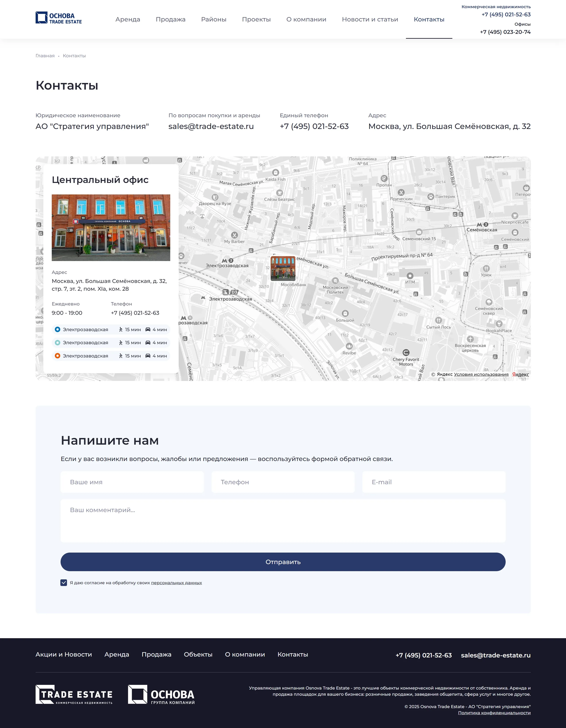Uncheck the personal data consent checkbox

(x=64, y=583)
